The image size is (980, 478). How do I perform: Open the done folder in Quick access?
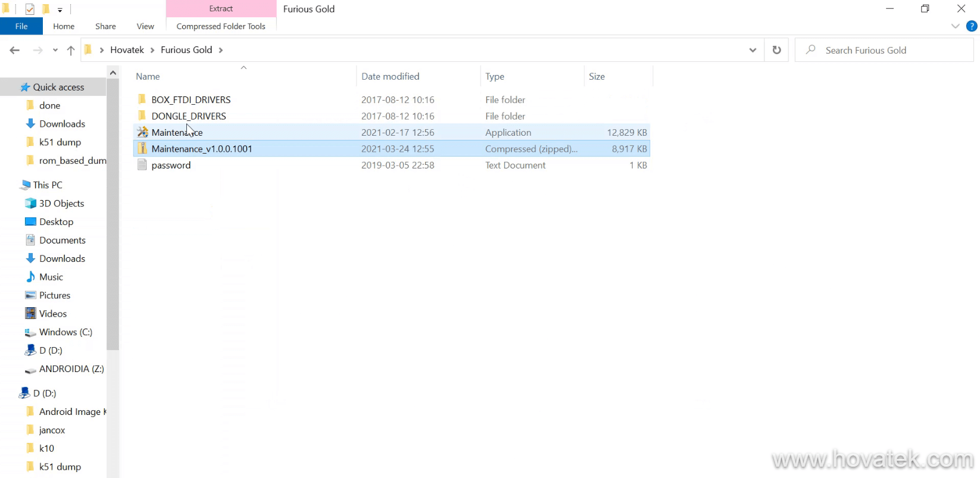(50, 105)
